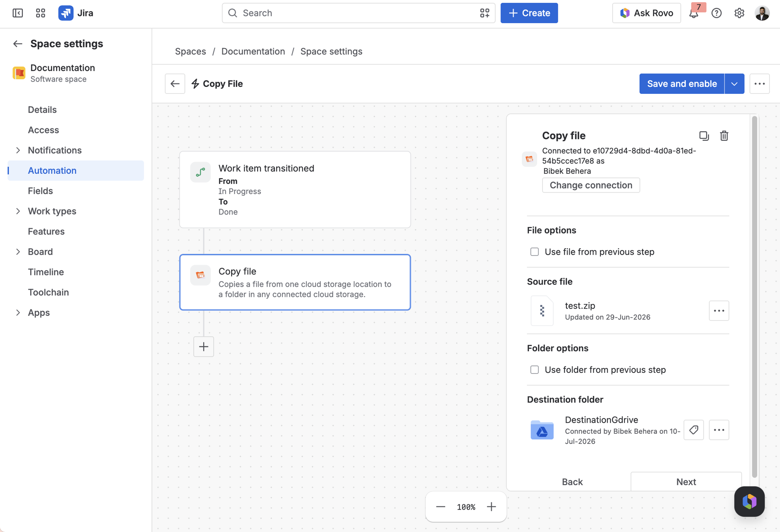Open the help question-mark icon
This screenshot has width=780, height=532.
coord(717,13)
